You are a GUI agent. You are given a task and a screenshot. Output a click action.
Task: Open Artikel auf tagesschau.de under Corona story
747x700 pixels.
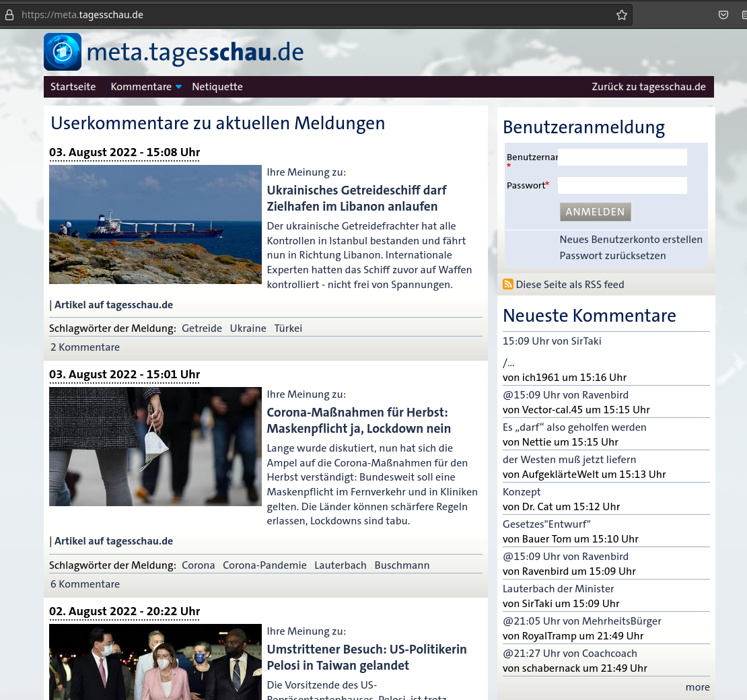[113, 541]
